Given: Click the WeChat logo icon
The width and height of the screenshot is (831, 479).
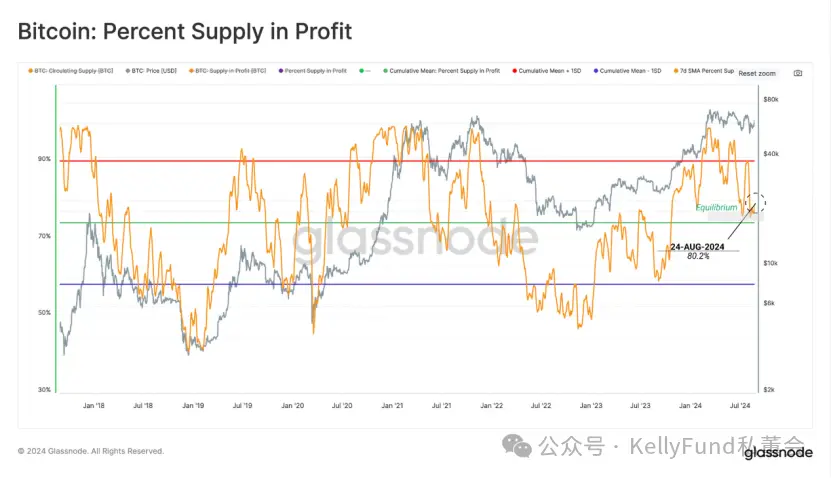Looking at the screenshot, I should tap(517, 445).
